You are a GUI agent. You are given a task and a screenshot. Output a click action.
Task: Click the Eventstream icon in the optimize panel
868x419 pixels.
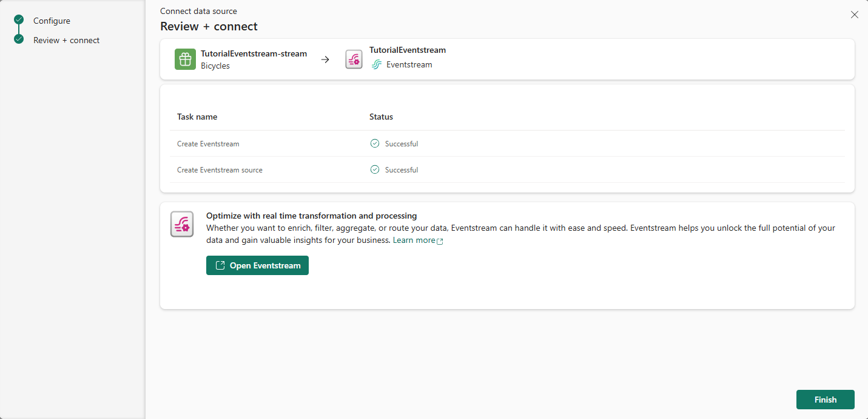tap(182, 224)
